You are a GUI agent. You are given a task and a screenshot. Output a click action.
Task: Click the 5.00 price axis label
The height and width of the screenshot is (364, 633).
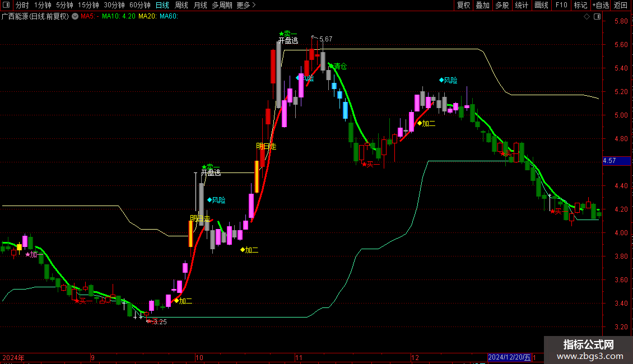pyautogui.click(x=621, y=115)
